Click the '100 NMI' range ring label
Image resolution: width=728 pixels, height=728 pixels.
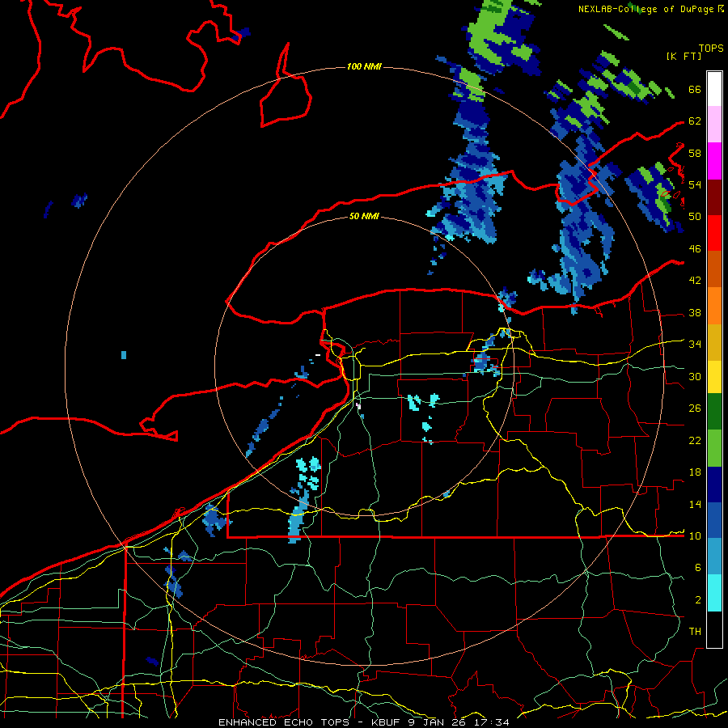pyautogui.click(x=364, y=67)
